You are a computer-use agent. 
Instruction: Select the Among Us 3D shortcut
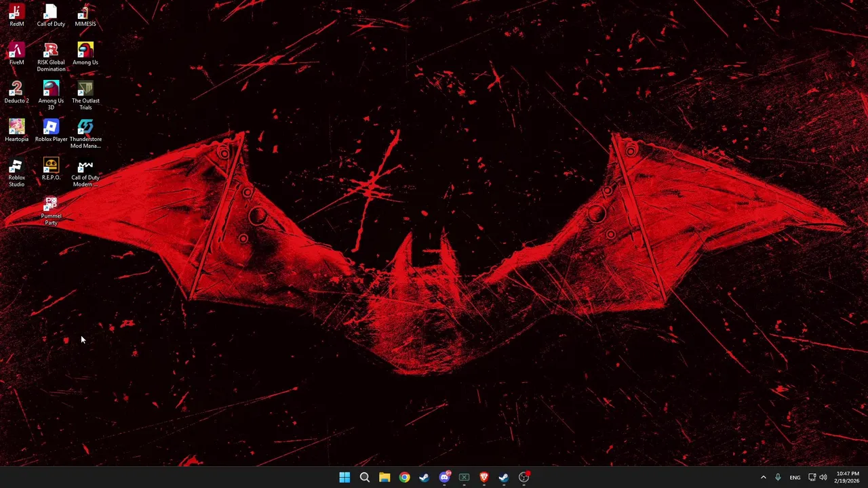[51, 96]
